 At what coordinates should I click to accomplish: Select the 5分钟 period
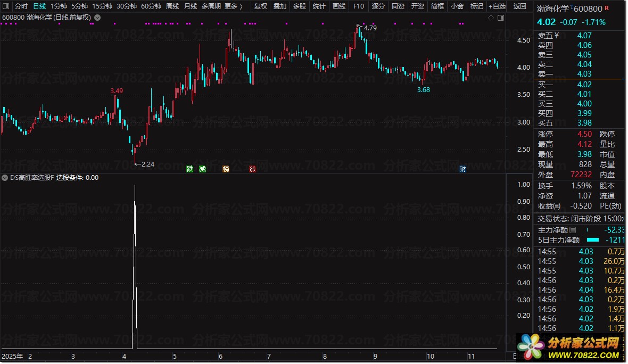point(79,6)
